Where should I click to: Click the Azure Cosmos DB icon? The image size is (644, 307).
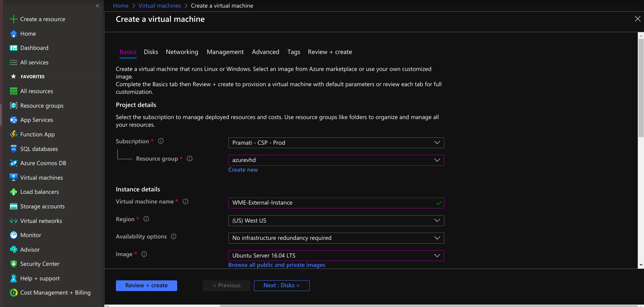13,163
